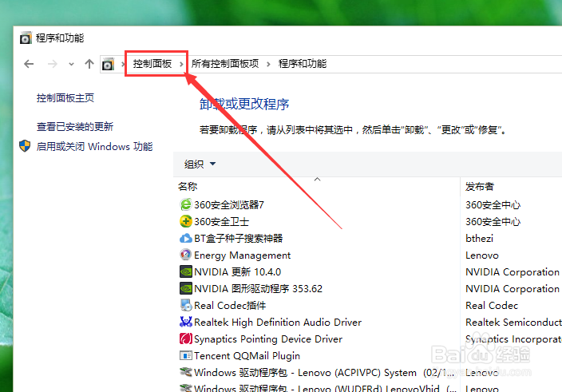Click the Synaptics Pointing Device icon

click(x=186, y=339)
